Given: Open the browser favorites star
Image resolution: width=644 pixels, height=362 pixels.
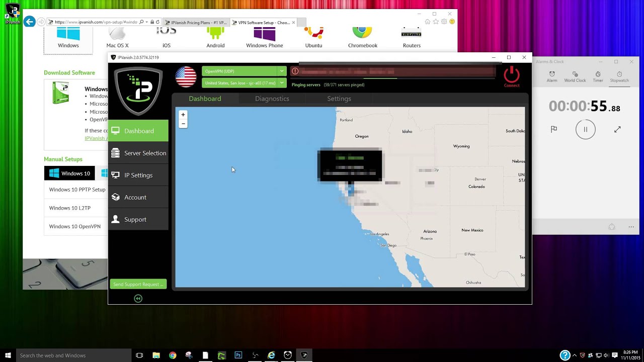Looking at the screenshot, I should (x=436, y=22).
